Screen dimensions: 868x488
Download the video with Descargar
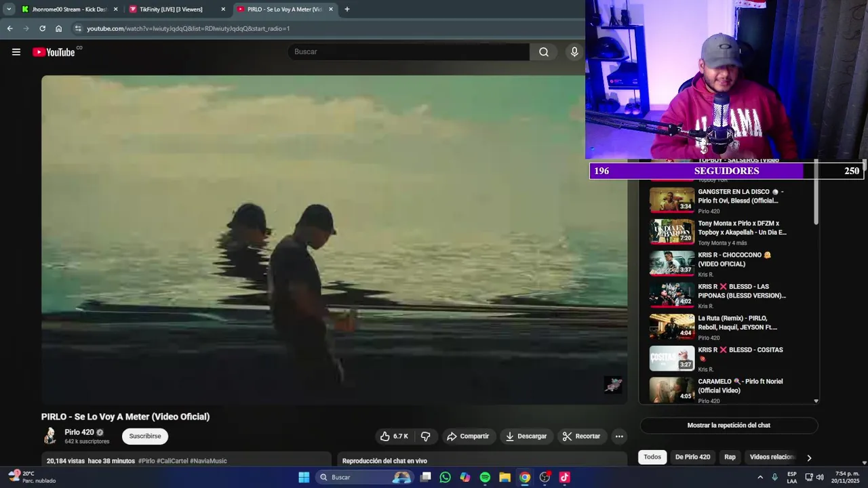[x=526, y=436]
